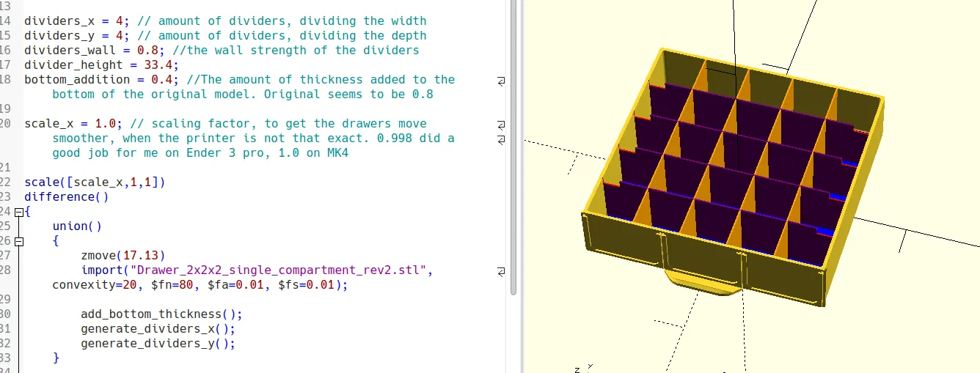Click the bottom_addition value 0.4
Image resolution: width=980 pixels, height=373 pixels.
point(162,80)
